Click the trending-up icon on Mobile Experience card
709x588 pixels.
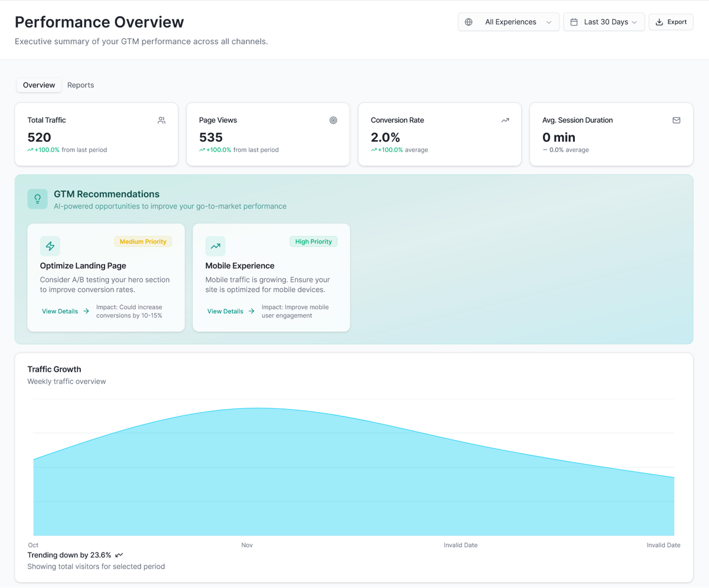point(216,246)
